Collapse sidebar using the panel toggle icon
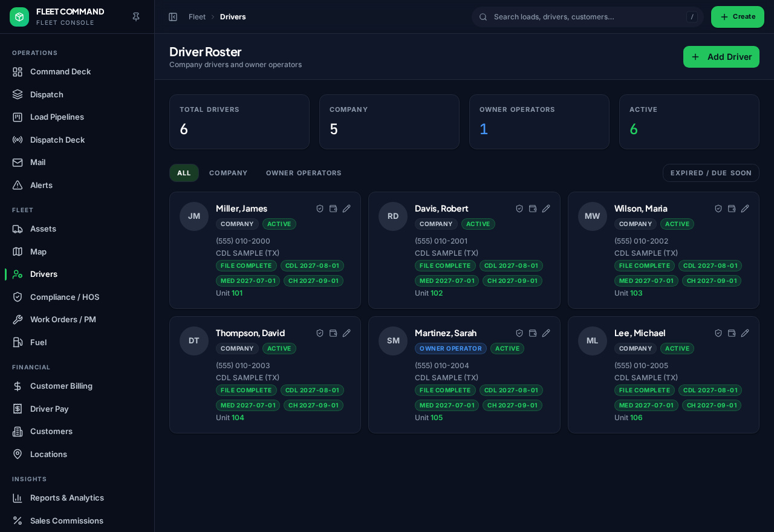The height and width of the screenshot is (532, 774). click(x=173, y=17)
